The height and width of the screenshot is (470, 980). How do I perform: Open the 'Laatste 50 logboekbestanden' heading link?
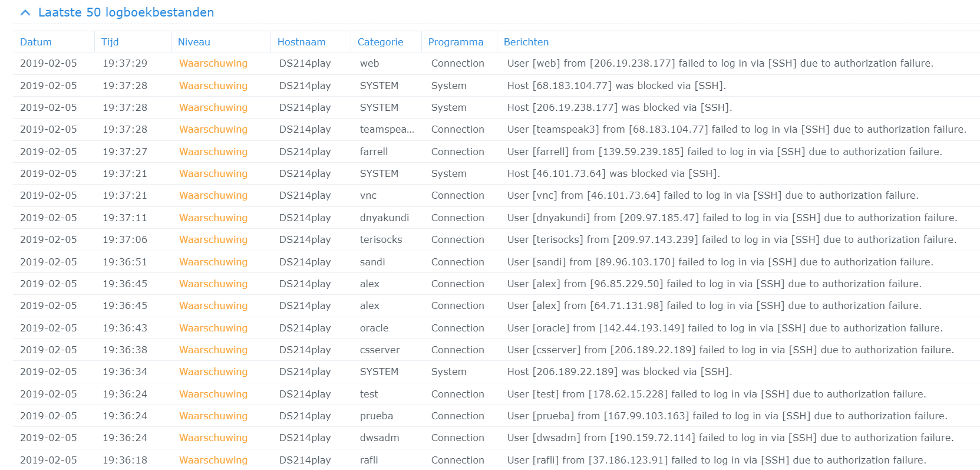coord(126,12)
